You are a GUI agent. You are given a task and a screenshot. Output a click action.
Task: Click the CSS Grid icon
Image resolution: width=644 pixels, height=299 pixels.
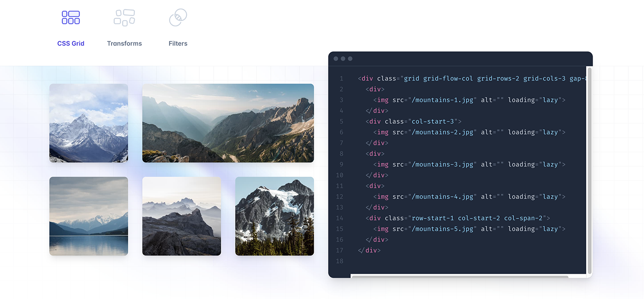[x=71, y=17]
